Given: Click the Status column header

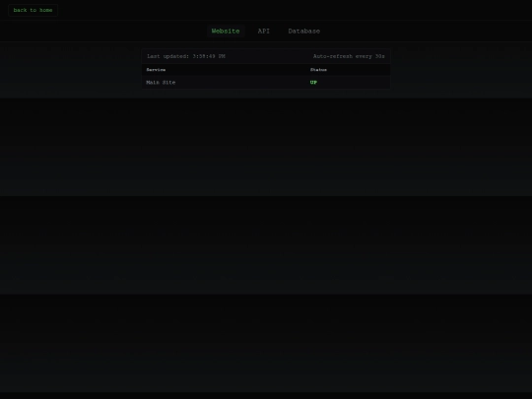Looking at the screenshot, I should 318,70.
